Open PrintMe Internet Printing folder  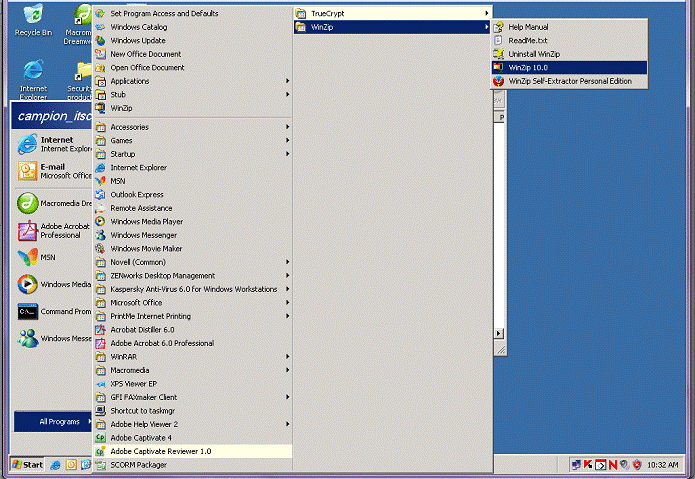tap(193, 316)
